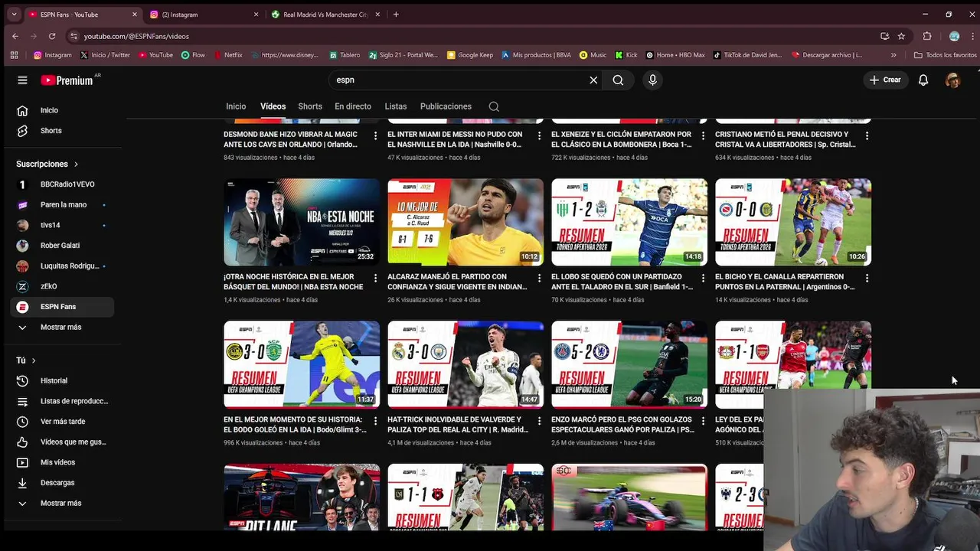This screenshot has width=980, height=551.
Task: Switch to the channel Shorts tab
Action: [x=310, y=106]
